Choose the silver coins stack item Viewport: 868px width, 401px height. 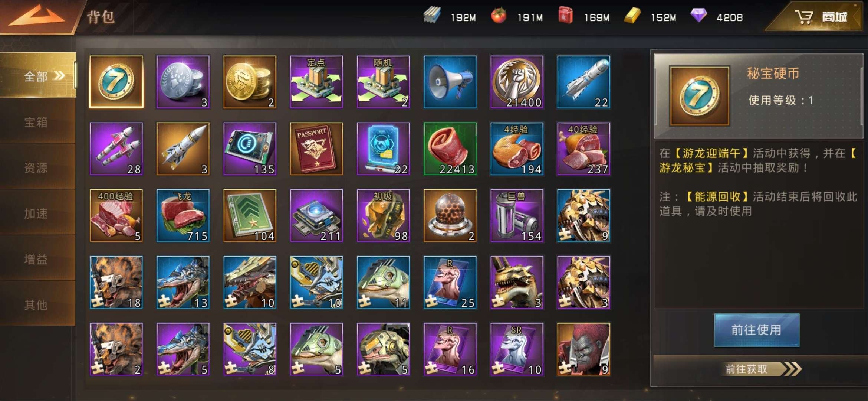click(183, 82)
